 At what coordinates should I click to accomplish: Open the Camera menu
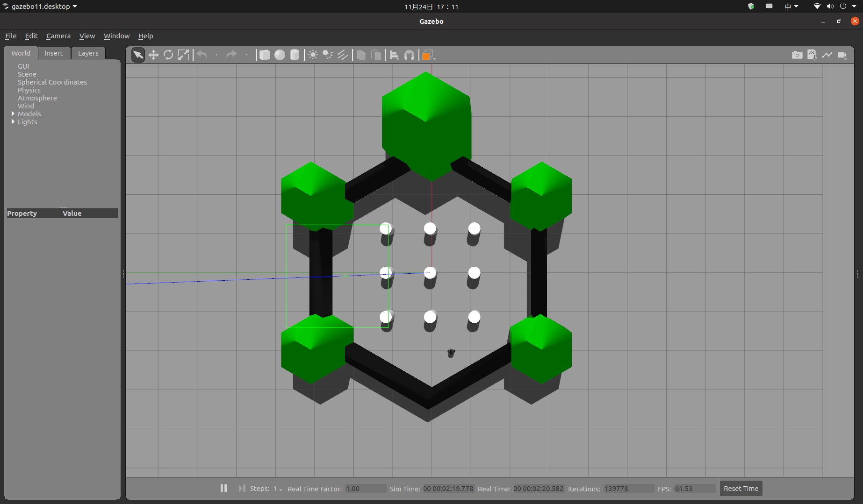tap(58, 36)
